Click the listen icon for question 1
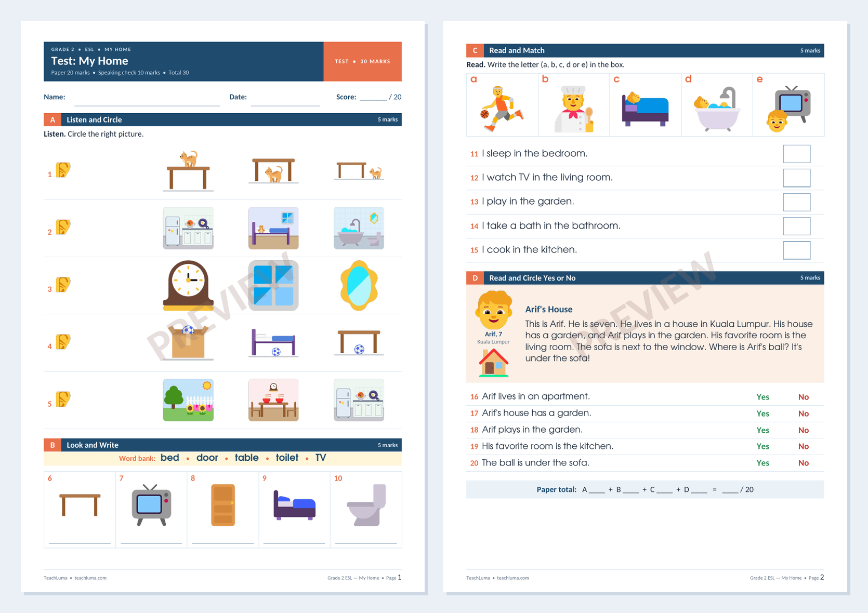 tap(63, 170)
